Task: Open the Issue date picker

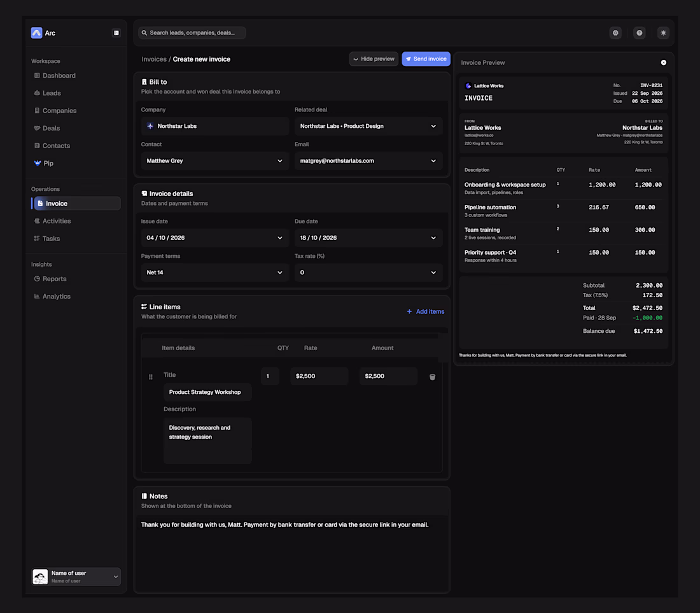Action: (214, 238)
